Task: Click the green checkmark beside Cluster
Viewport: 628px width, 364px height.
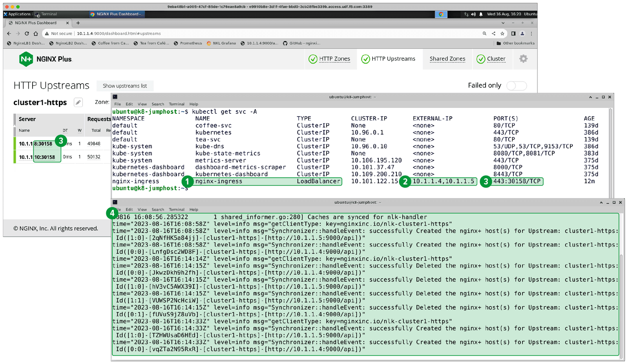Action: click(481, 59)
